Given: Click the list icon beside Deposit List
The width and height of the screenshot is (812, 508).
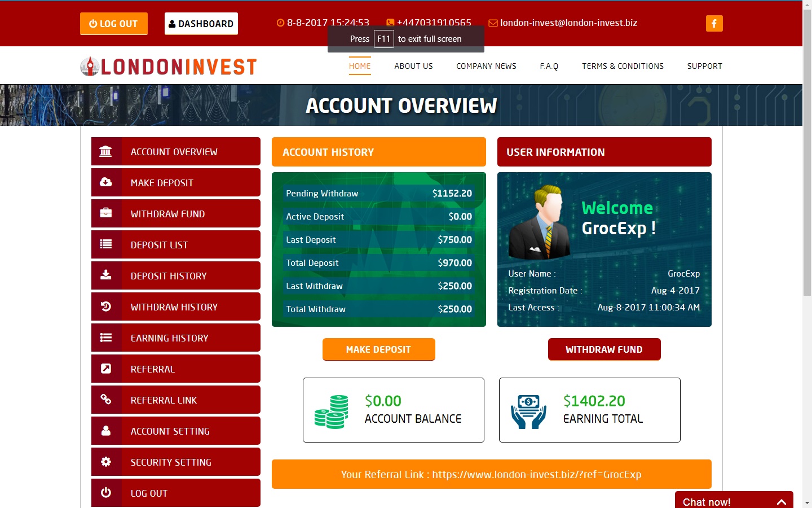Looking at the screenshot, I should (105, 244).
